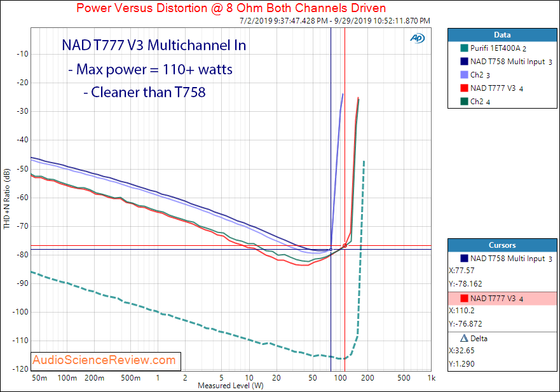Click the 'Max power = 110+ watts' annotation
The width and height of the screenshot is (560, 392).
pyautogui.click(x=151, y=69)
